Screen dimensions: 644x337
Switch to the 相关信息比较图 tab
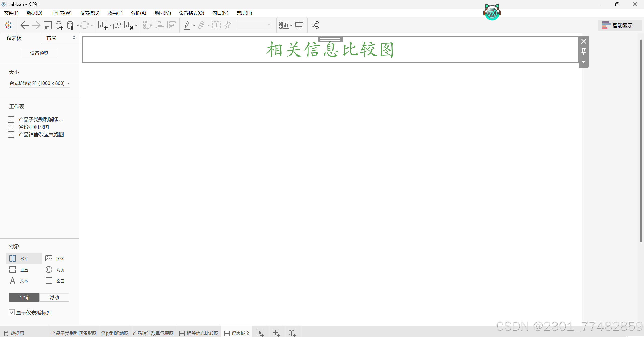[199, 333]
